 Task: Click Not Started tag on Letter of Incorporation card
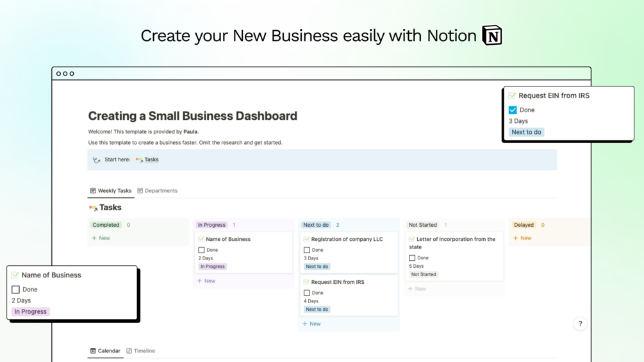pyautogui.click(x=424, y=275)
